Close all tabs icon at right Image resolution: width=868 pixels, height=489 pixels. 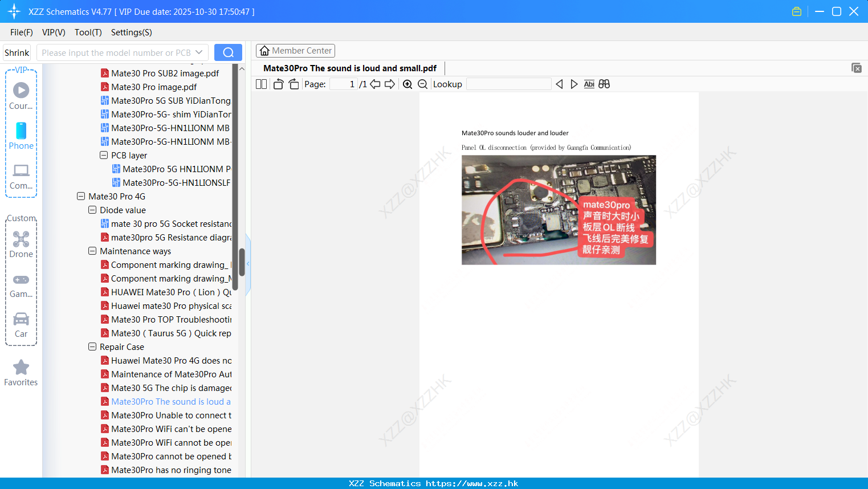(x=856, y=68)
